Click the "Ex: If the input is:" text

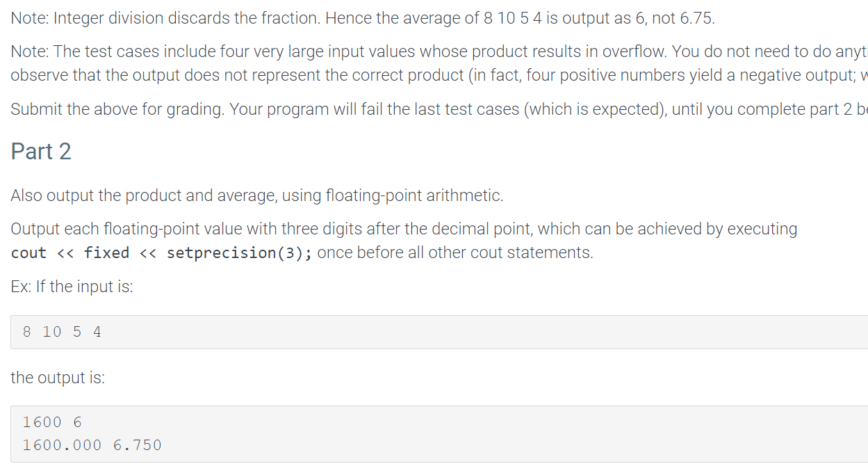(x=72, y=287)
